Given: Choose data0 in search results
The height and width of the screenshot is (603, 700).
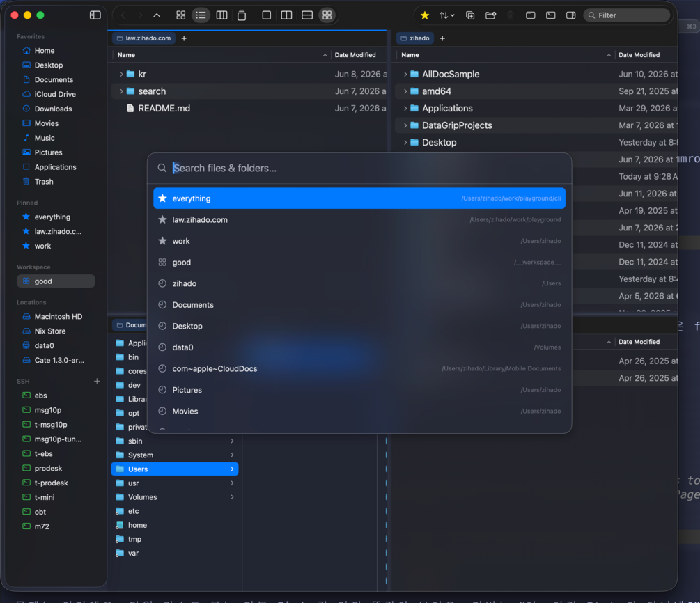Looking at the screenshot, I should [x=359, y=347].
